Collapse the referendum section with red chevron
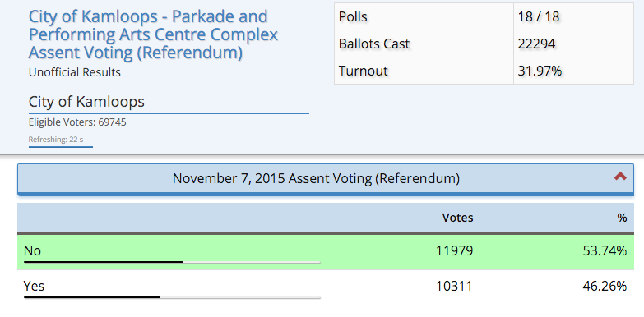Screen dimensions: 644x317 620,177
